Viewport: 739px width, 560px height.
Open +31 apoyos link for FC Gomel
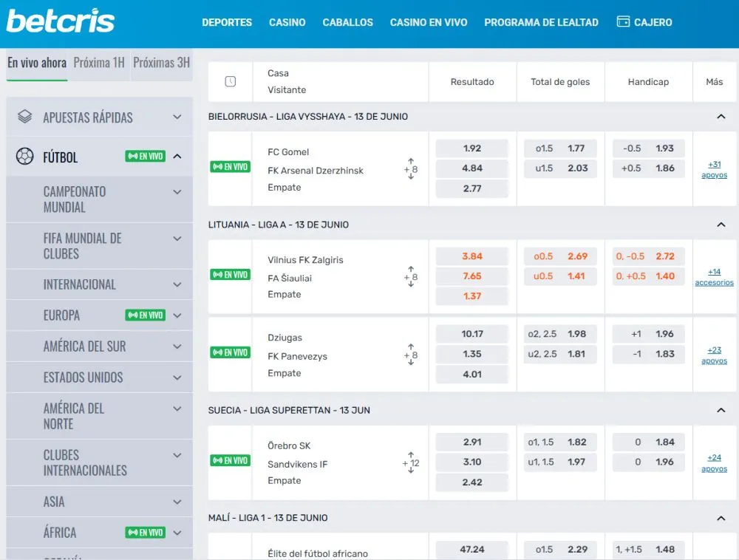coord(714,169)
